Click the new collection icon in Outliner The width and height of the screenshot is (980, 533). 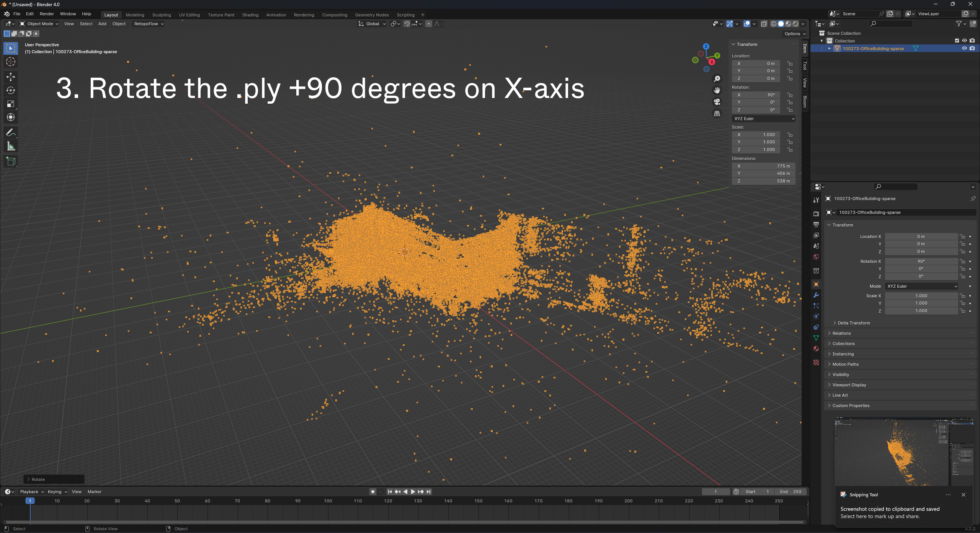click(x=973, y=24)
